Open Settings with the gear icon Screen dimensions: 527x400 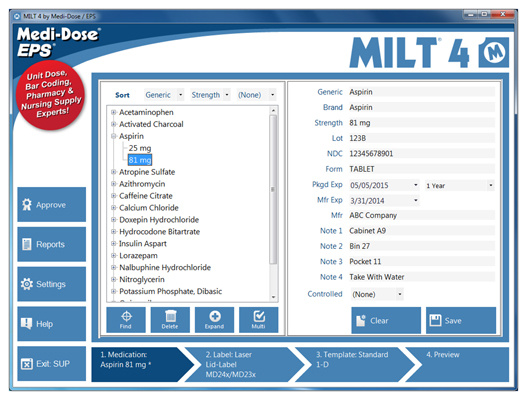52,284
